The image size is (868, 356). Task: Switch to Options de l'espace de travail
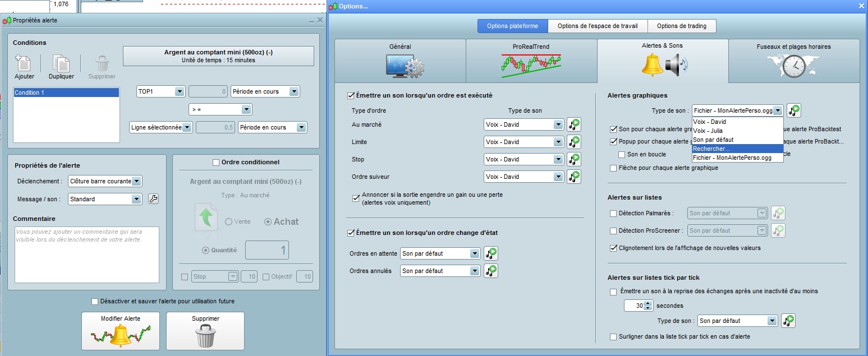click(598, 26)
